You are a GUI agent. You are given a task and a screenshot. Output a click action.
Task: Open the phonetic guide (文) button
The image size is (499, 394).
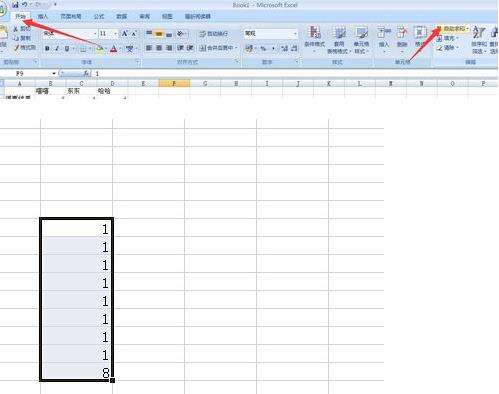pos(129,49)
